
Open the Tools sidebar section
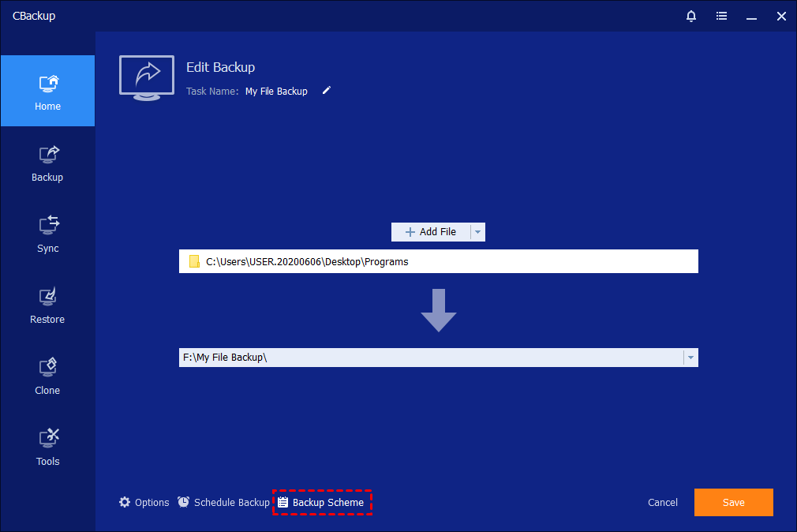[47, 447]
